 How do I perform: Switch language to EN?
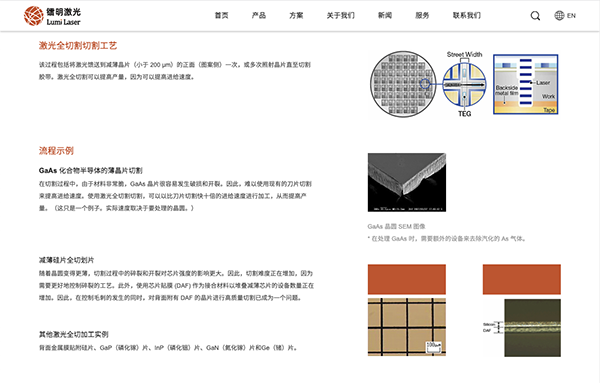(x=571, y=16)
